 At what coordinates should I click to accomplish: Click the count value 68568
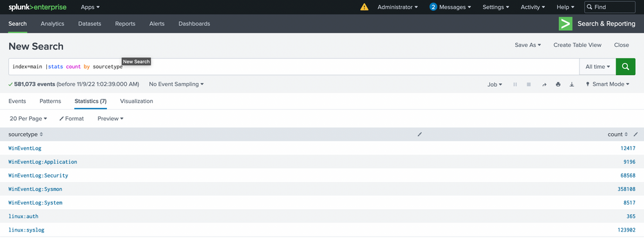(628, 175)
